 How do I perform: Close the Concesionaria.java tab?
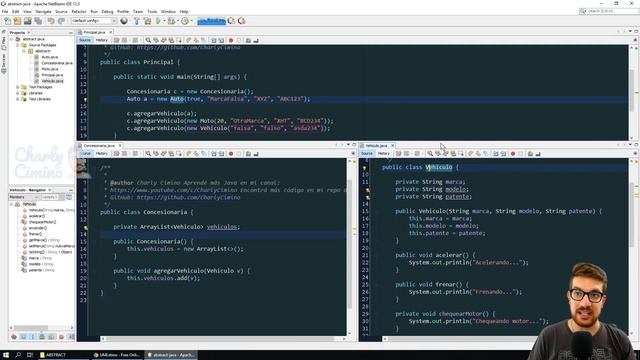pyautogui.click(x=120, y=145)
